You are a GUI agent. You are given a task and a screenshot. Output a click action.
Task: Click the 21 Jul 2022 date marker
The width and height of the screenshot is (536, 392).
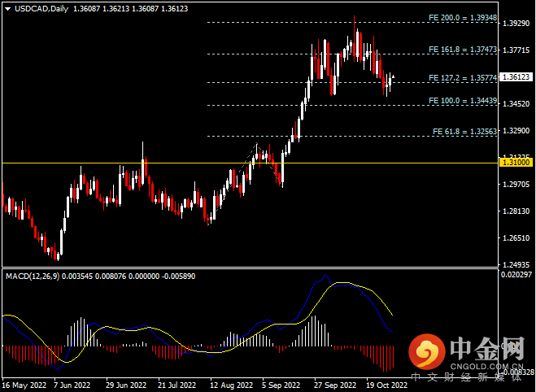(176, 385)
